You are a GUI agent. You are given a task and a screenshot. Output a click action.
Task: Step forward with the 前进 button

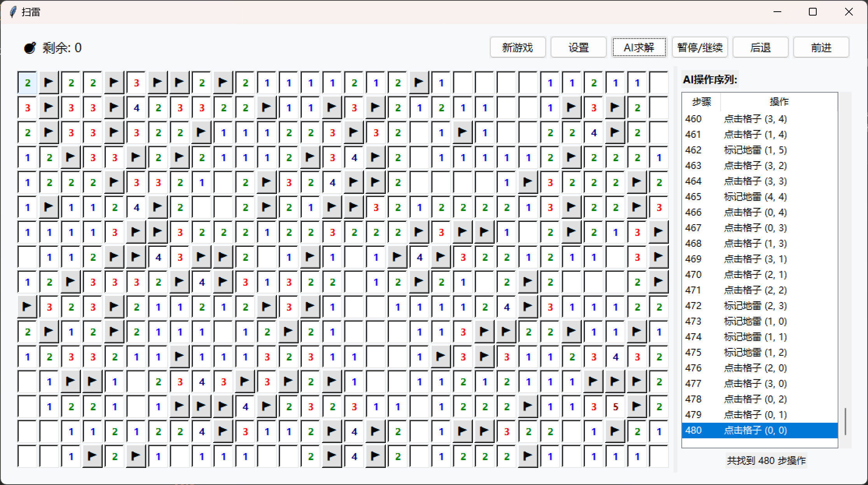click(821, 47)
